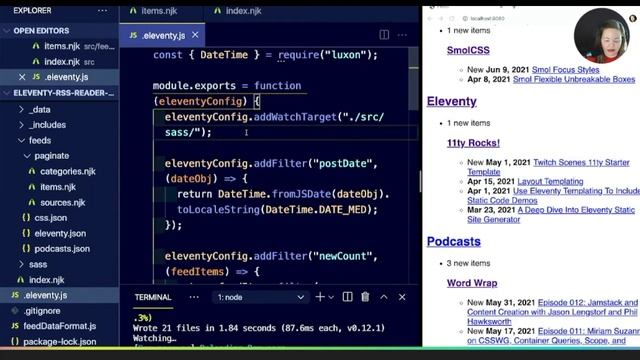Open new terminal dropdown arrow beside plus
Viewport: 640px width, 360px height.
331,298
